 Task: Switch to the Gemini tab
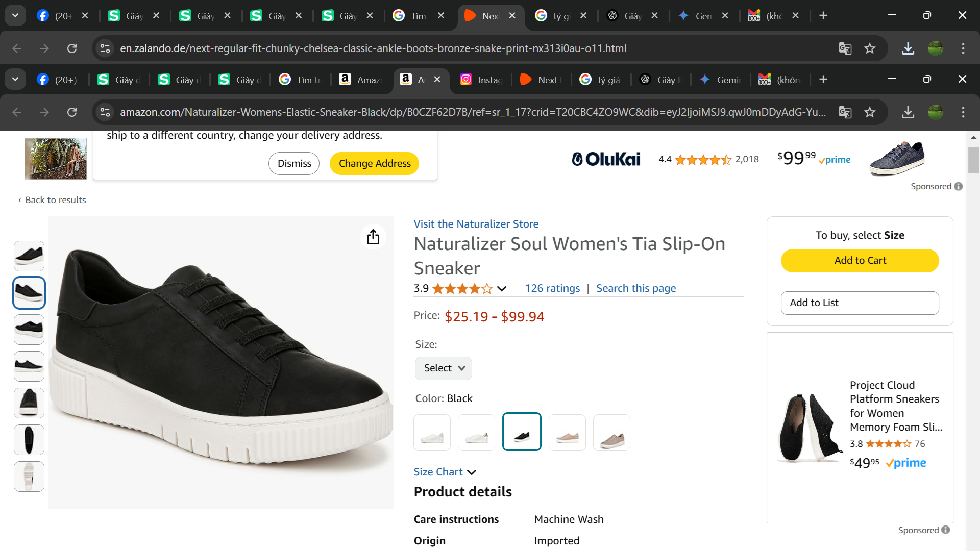[x=720, y=80]
